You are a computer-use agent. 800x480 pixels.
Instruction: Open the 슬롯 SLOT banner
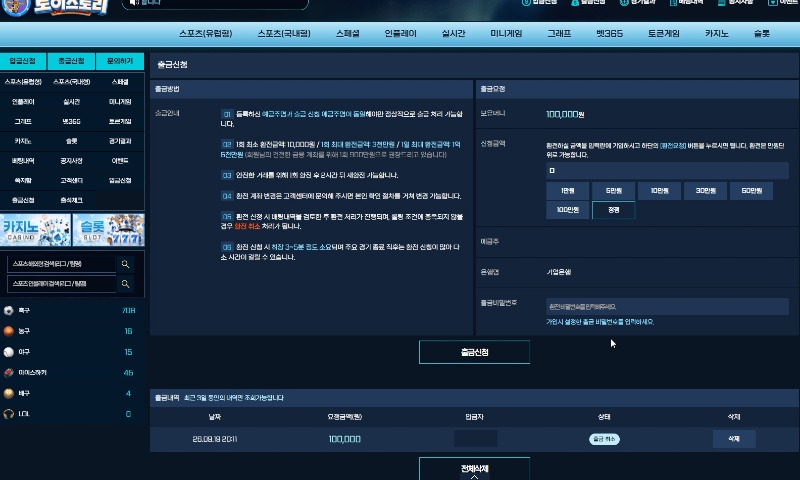point(109,230)
